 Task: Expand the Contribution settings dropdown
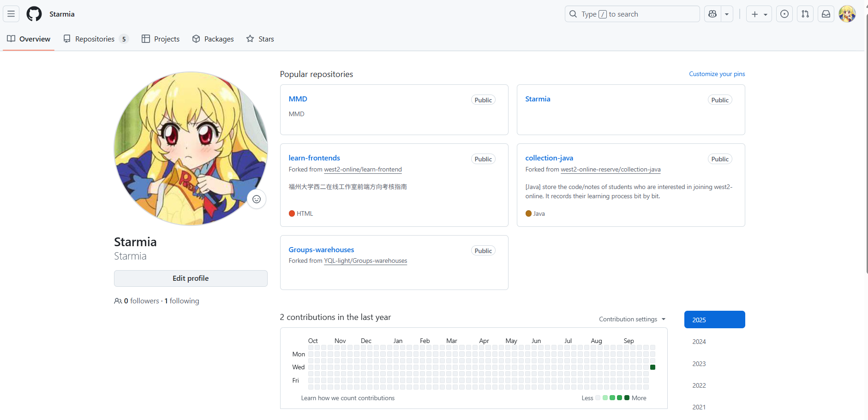click(632, 319)
